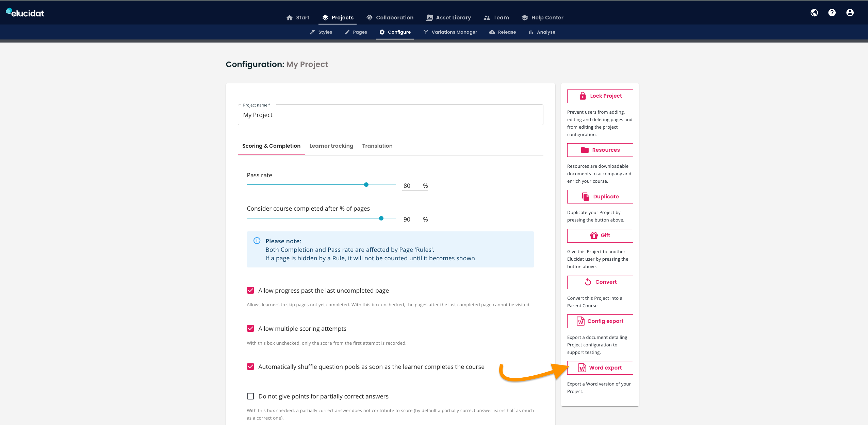The image size is (868, 425).
Task: Click the Resources button label
Action: tap(606, 150)
